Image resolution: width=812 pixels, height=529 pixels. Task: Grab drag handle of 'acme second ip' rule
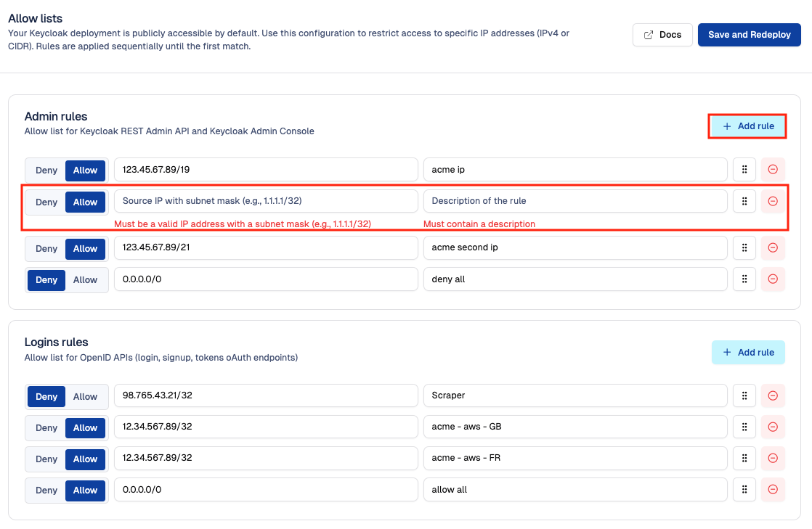coord(744,248)
